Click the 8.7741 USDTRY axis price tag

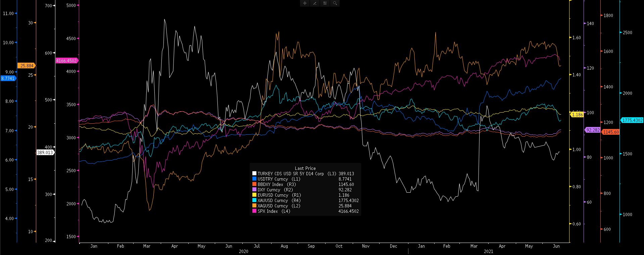click(8, 78)
